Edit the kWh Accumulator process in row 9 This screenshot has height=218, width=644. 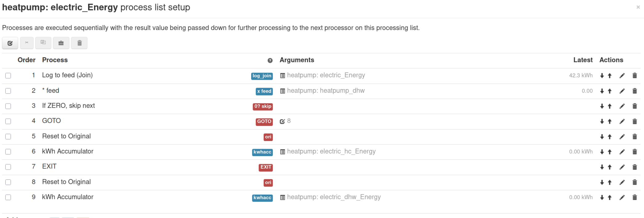pos(622,198)
